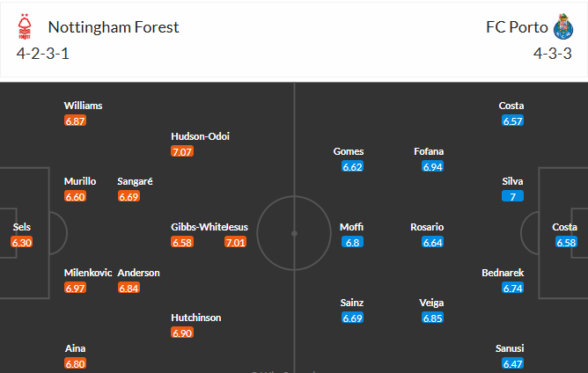Click the Nottingham Forest club crest
The height and width of the screenshot is (373, 588).
coord(24,29)
